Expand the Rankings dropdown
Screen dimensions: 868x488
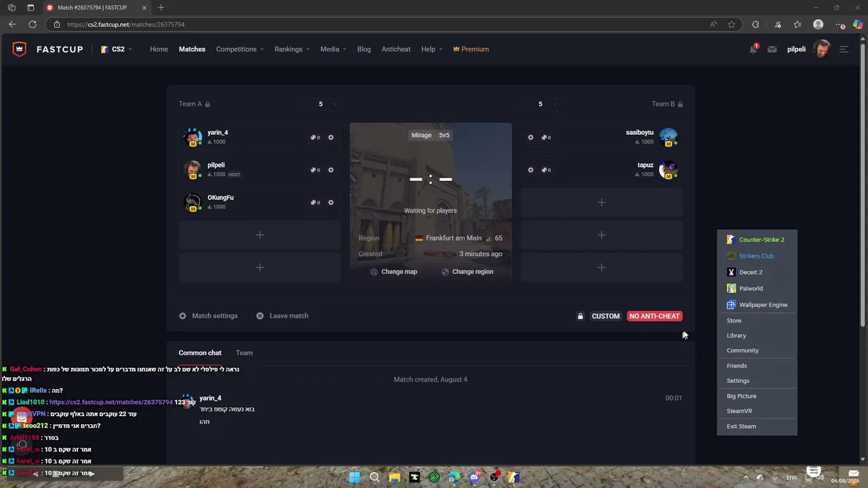click(292, 49)
